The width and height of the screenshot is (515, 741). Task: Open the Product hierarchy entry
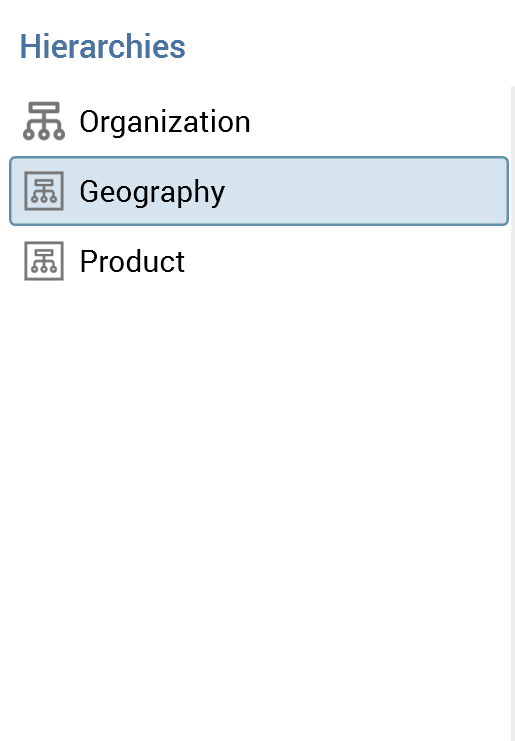pyautogui.click(x=259, y=261)
